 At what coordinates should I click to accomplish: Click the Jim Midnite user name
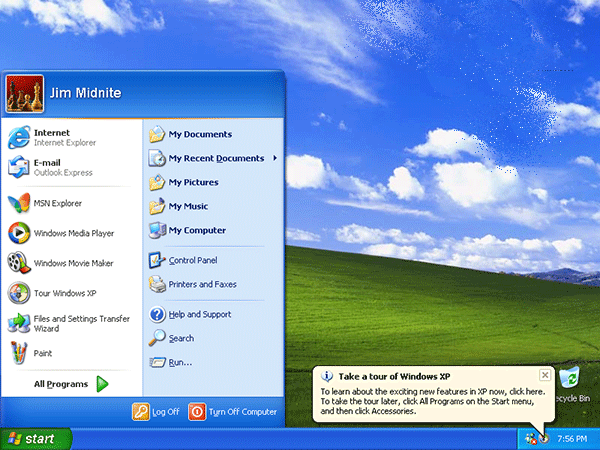pos(85,93)
